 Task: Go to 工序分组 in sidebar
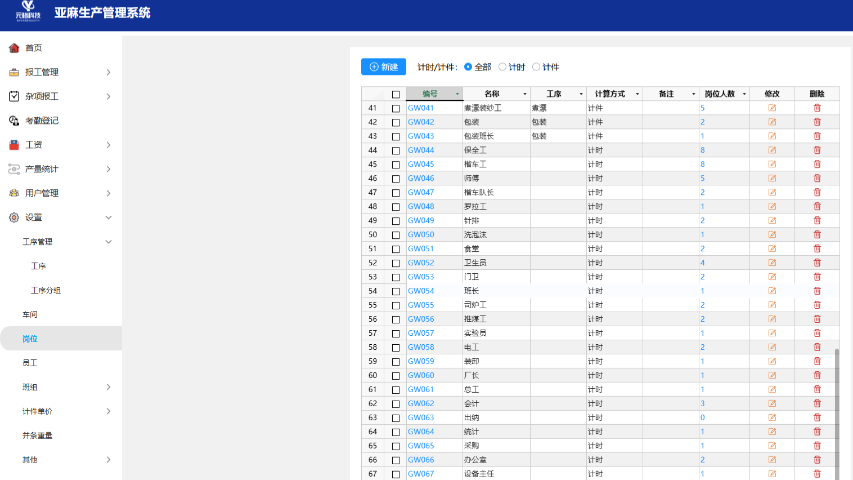tap(46, 290)
